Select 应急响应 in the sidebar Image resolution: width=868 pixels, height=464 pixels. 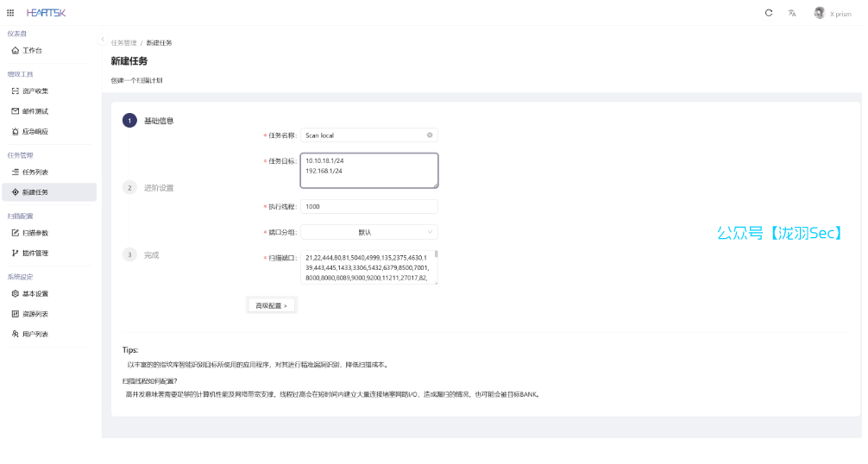click(35, 131)
